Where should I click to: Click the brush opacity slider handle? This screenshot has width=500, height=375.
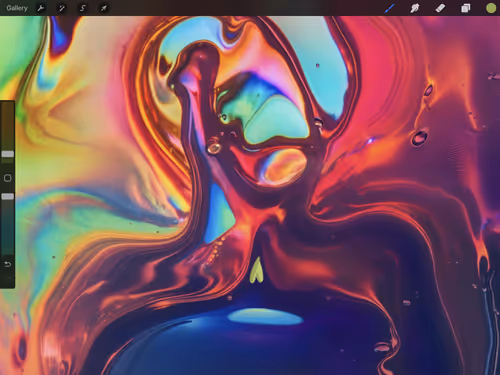tap(8, 197)
